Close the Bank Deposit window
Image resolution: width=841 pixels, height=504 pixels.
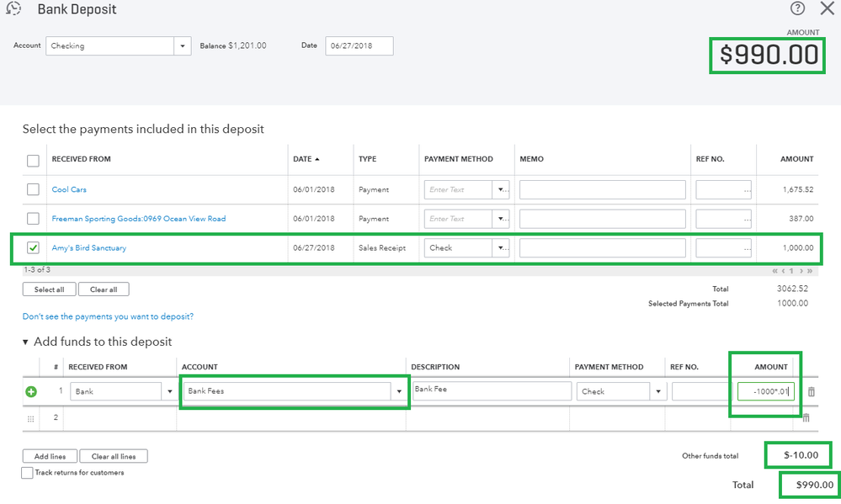827,8
